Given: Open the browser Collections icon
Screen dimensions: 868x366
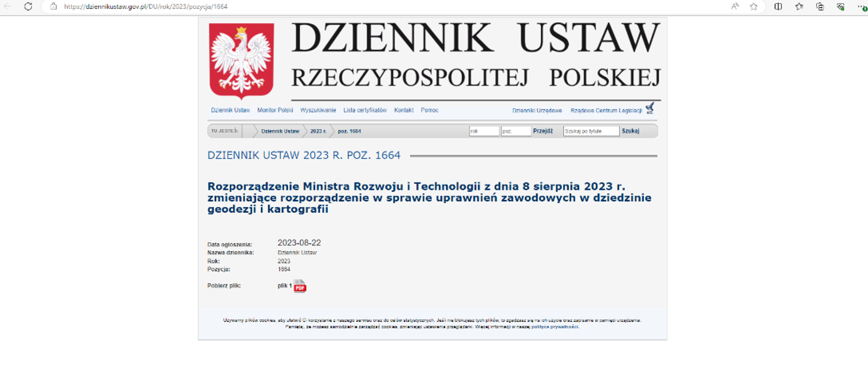Looking at the screenshot, I should pyautogui.click(x=820, y=7).
